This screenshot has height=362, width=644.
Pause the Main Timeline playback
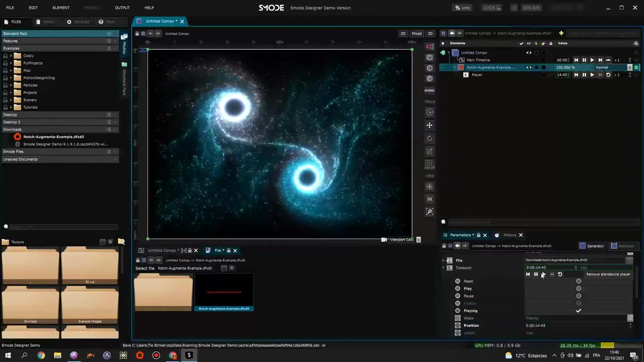pos(584,60)
